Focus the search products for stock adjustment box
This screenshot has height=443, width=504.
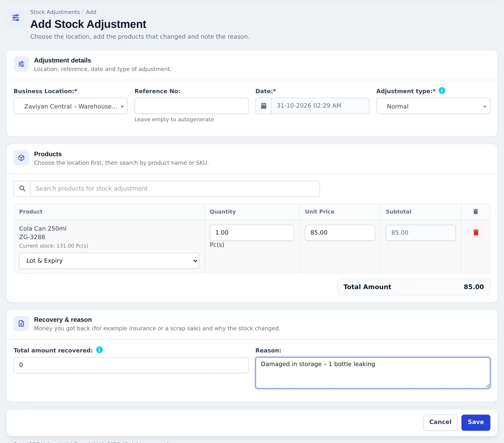click(175, 189)
